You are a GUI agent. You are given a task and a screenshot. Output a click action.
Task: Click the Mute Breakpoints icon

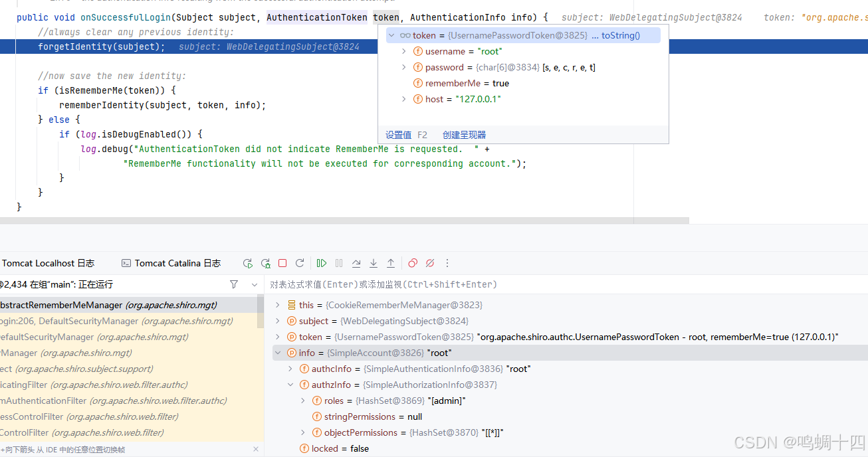430,263
